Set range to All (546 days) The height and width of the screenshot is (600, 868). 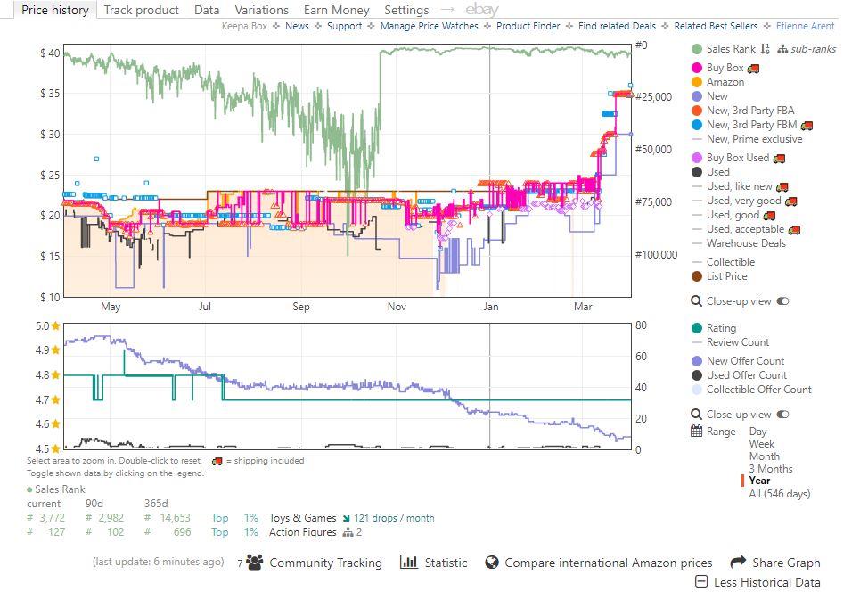pyautogui.click(x=780, y=494)
